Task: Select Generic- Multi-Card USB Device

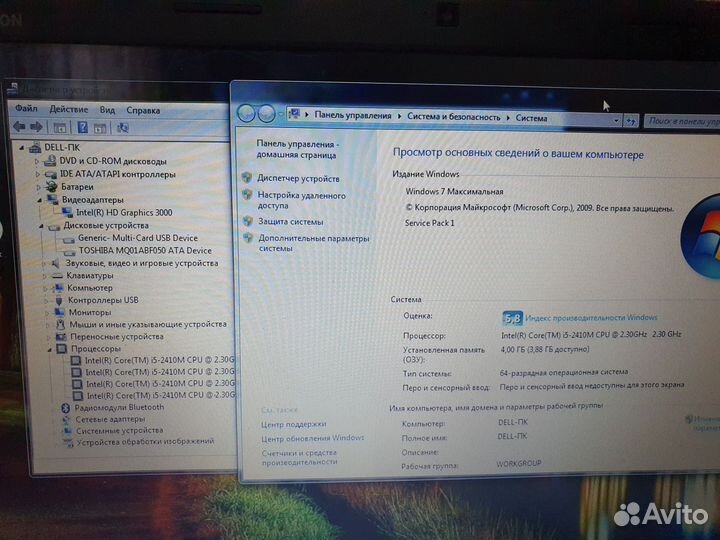Action: 138,238
